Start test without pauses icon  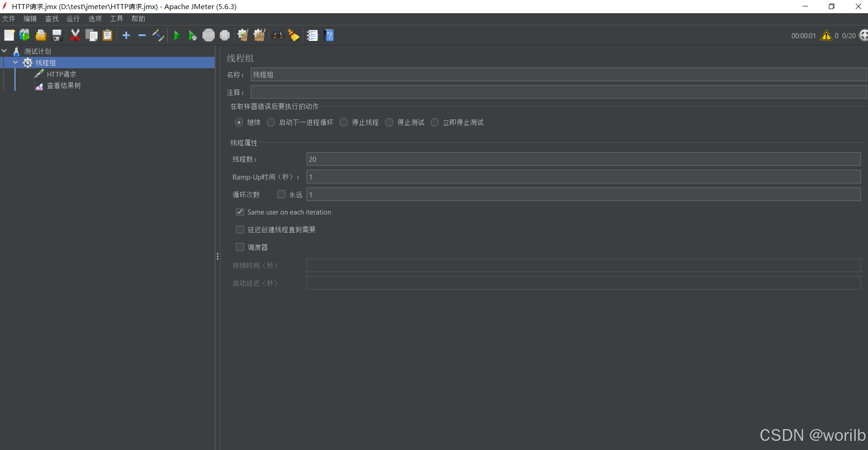(x=192, y=35)
